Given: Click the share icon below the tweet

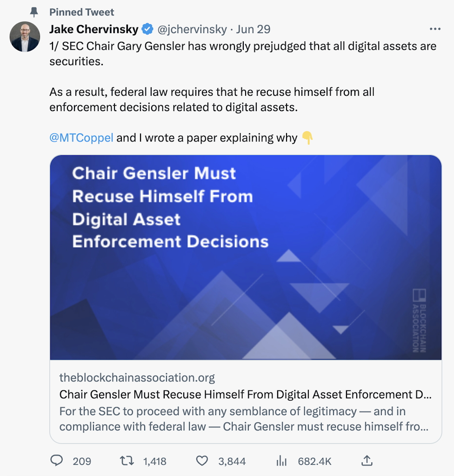Looking at the screenshot, I should [367, 461].
